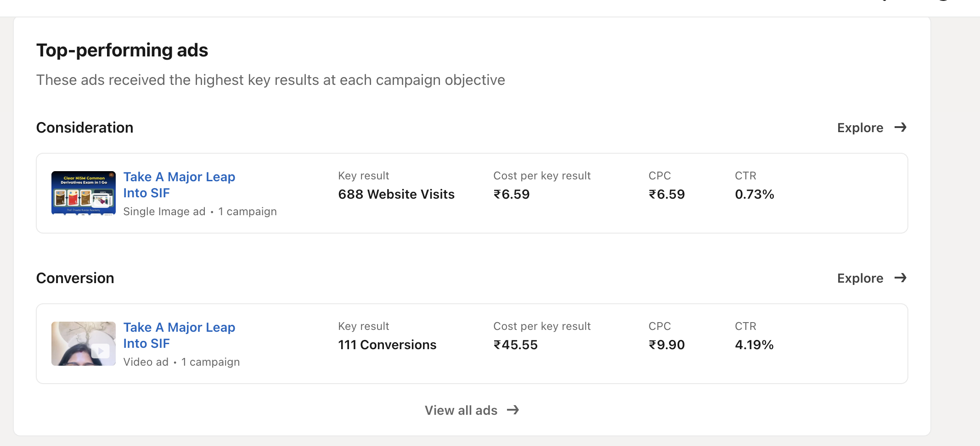Click the arrow icon after View all ads

click(x=513, y=410)
